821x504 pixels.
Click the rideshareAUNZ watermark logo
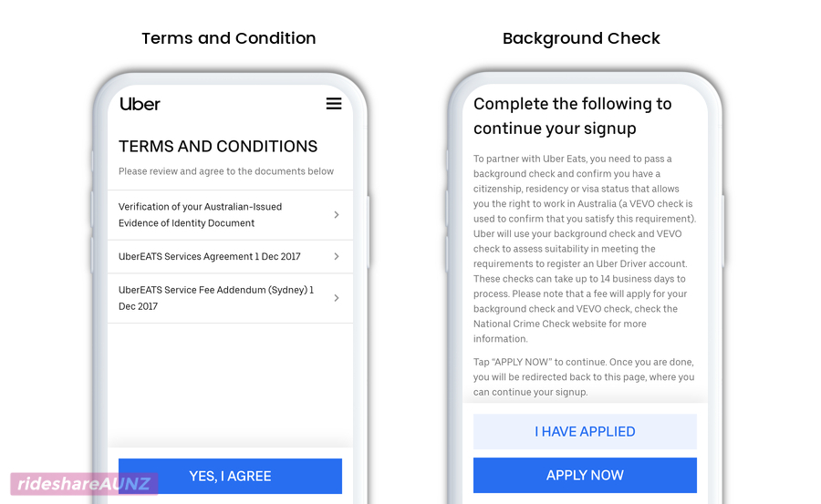[x=84, y=484]
